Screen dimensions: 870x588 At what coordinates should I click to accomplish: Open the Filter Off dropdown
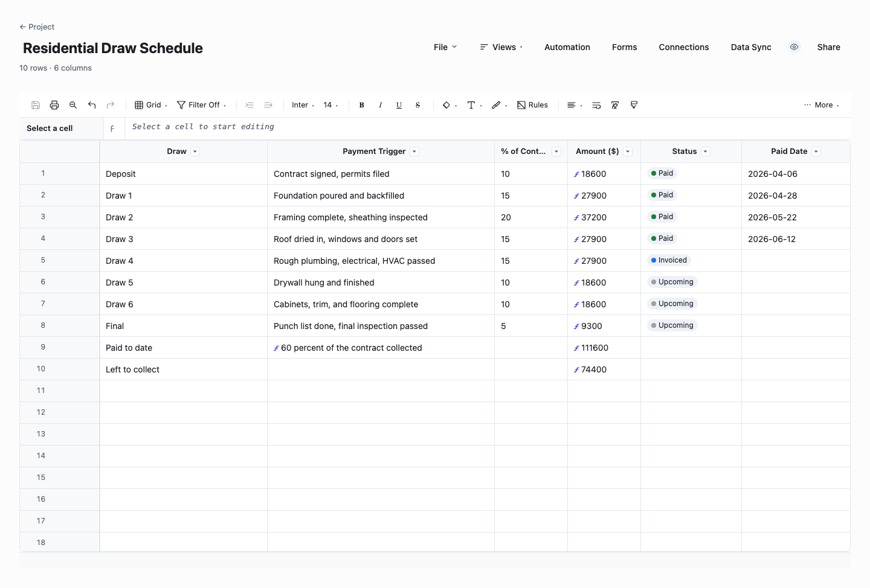[201, 105]
